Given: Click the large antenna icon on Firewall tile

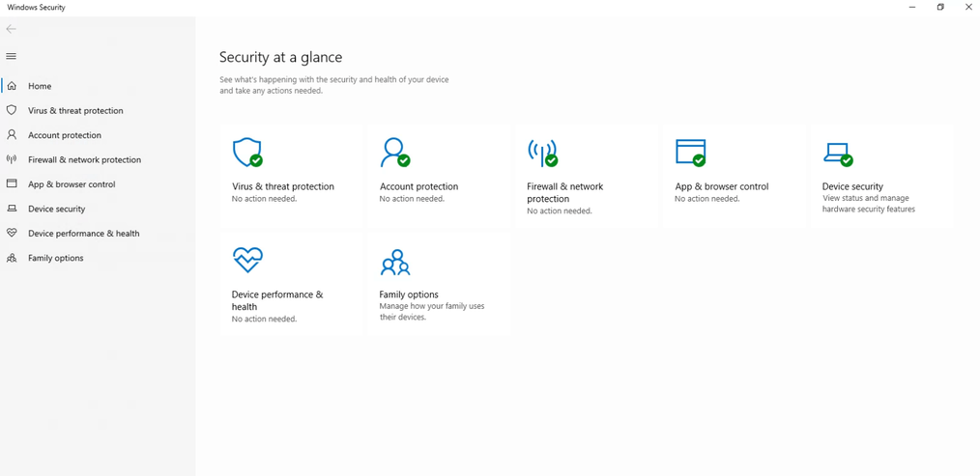Looking at the screenshot, I should click(542, 153).
